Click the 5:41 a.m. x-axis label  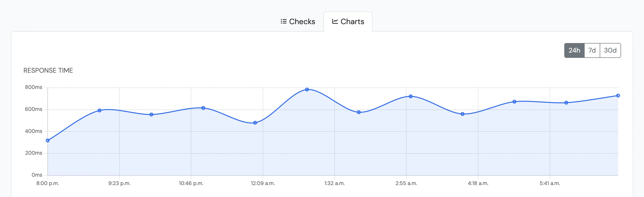pyautogui.click(x=550, y=183)
